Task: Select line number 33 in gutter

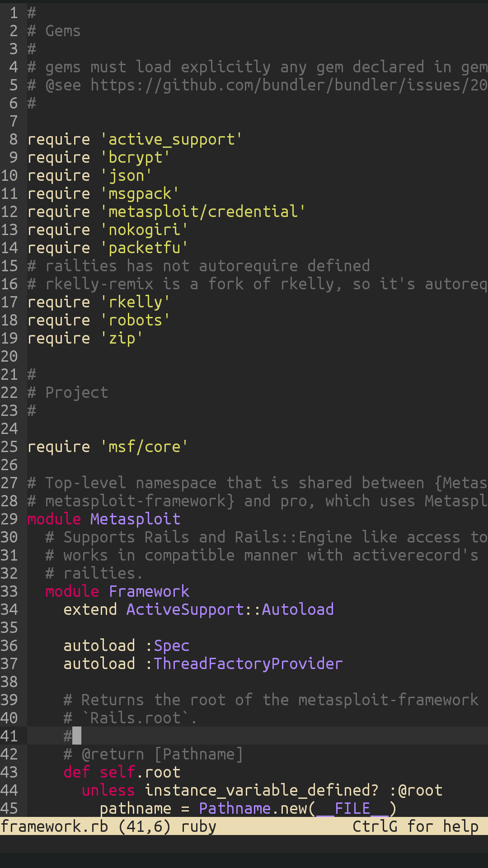Action: click(9, 591)
